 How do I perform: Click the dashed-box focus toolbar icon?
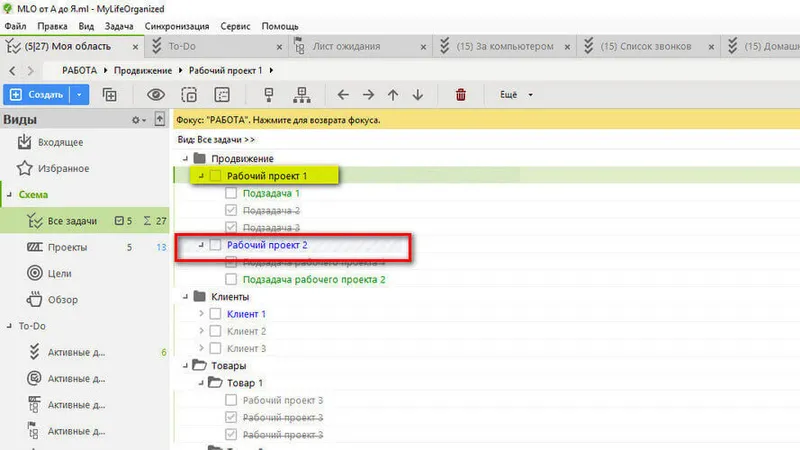point(189,94)
